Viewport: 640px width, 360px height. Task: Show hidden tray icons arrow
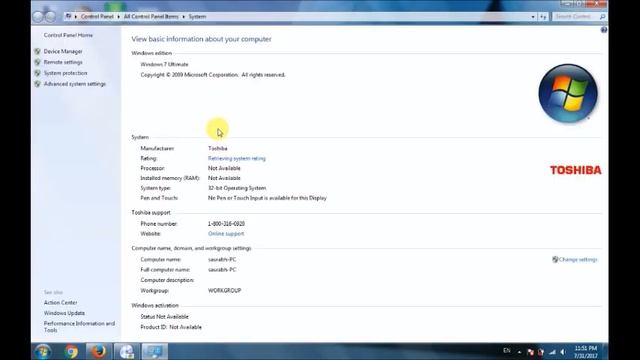519,352
